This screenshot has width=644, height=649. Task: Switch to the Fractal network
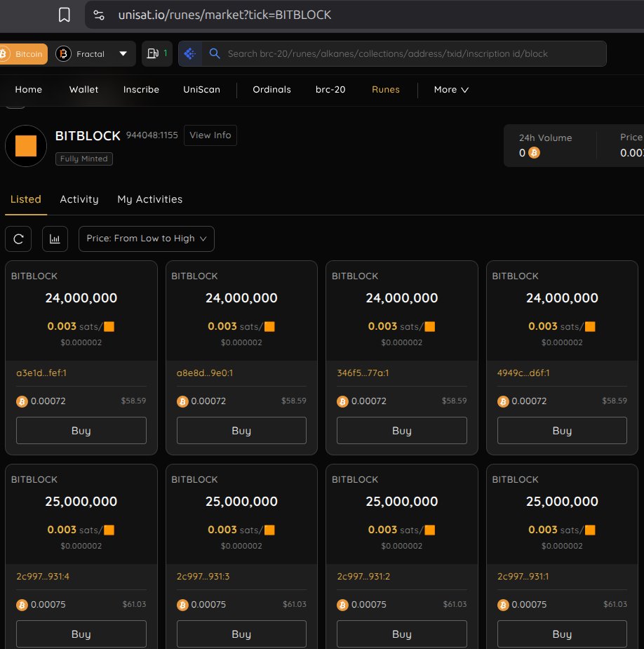pyautogui.click(x=80, y=54)
